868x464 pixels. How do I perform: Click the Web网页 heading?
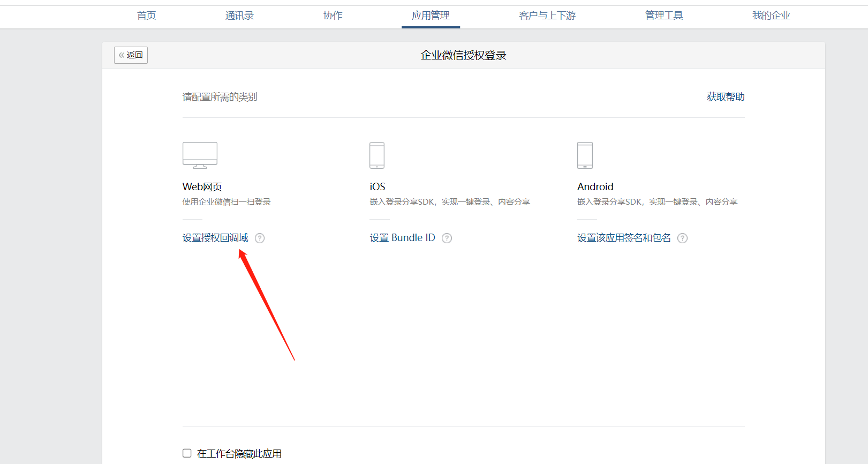(202, 186)
